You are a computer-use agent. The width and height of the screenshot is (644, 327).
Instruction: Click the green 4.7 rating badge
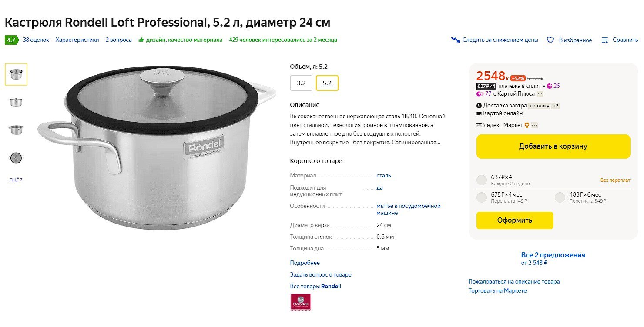(x=11, y=40)
